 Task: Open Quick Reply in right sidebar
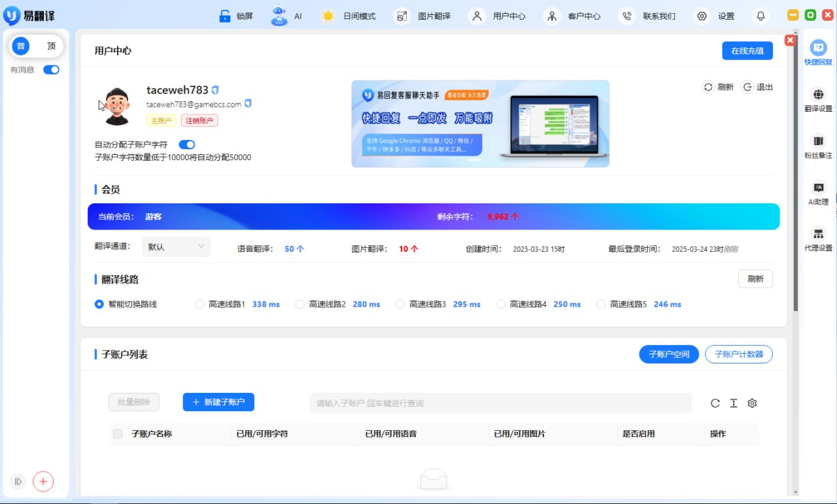818,53
